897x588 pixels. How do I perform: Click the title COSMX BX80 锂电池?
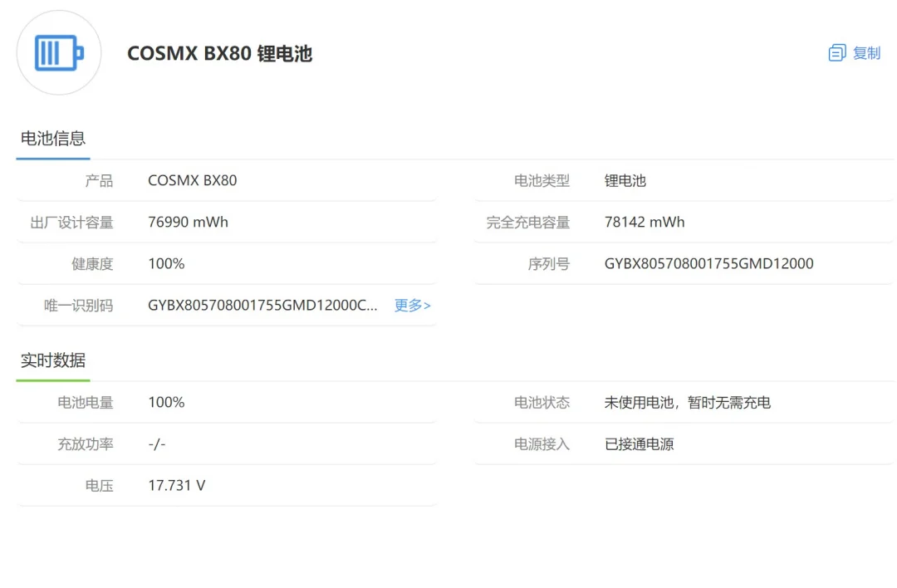click(x=219, y=53)
